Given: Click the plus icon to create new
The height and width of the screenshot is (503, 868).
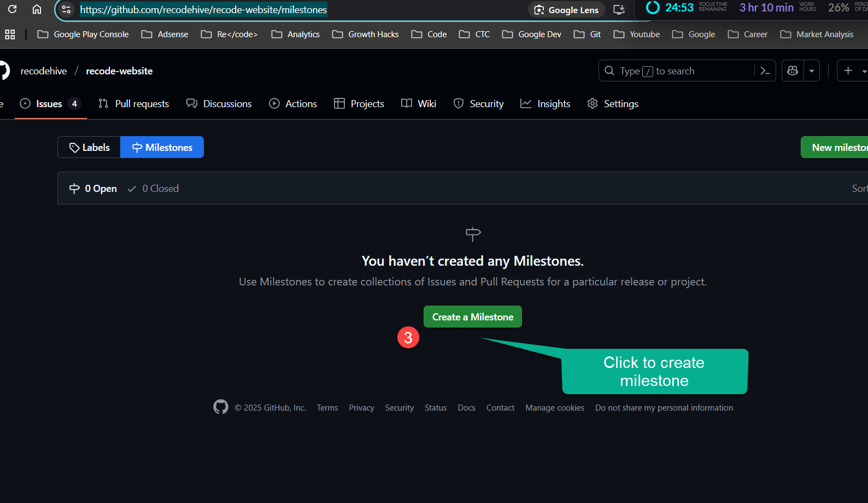Looking at the screenshot, I should [x=848, y=71].
